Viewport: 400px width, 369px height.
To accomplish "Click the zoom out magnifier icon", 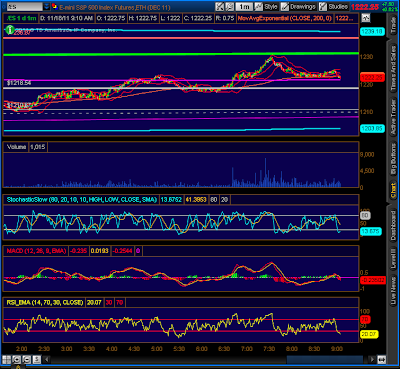I will [x=27, y=360].
